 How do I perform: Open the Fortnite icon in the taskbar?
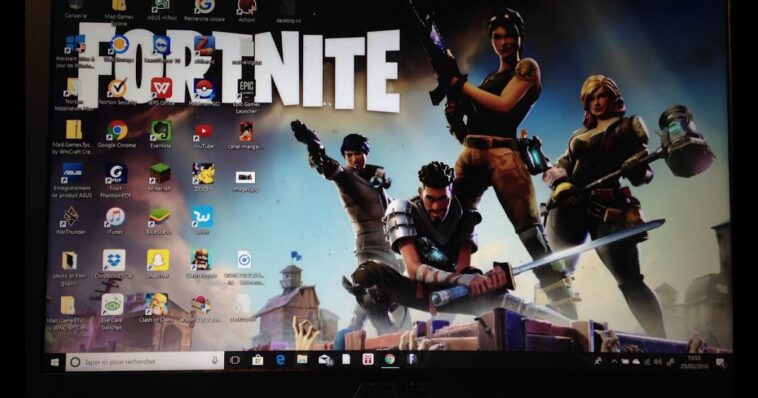[411, 359]
